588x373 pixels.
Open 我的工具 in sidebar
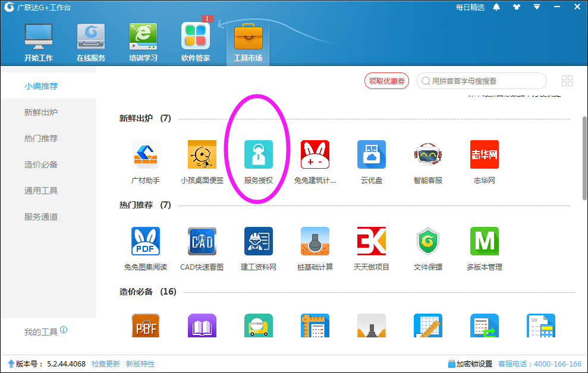[41, 332]
